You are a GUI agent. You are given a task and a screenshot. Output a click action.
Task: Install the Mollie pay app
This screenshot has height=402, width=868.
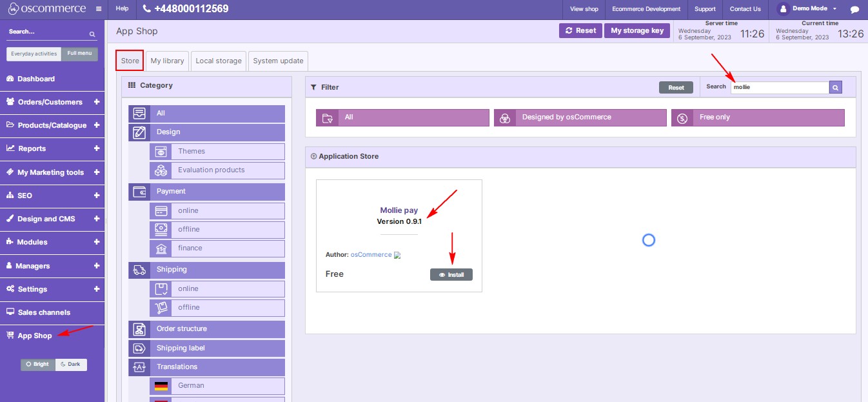[451, 275]
